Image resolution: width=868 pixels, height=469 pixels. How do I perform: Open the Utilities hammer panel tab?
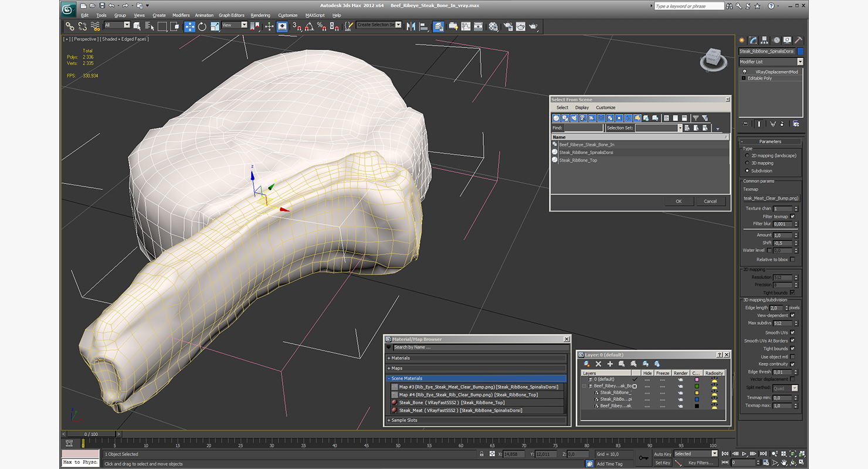tap(798, 40)
